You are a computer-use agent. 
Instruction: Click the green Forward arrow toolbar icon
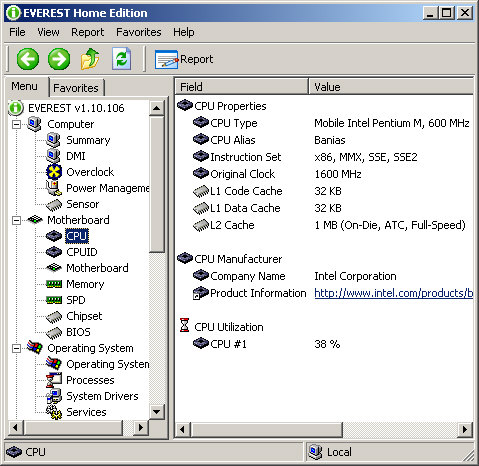point(59,59)
